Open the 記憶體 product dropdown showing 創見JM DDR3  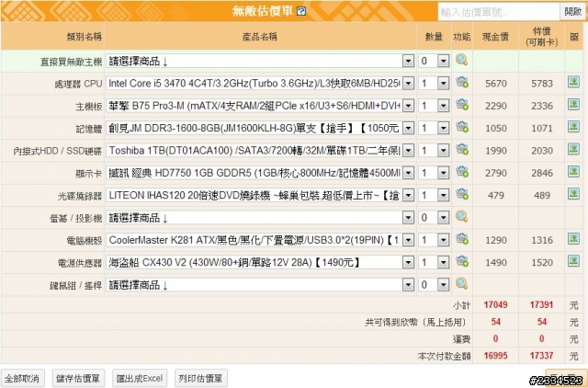pyautogui.click(x=260, y=129)
